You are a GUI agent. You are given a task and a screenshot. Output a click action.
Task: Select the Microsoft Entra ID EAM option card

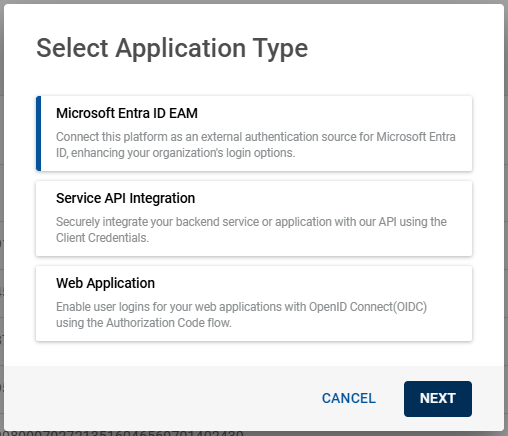(x=254, y=133)
